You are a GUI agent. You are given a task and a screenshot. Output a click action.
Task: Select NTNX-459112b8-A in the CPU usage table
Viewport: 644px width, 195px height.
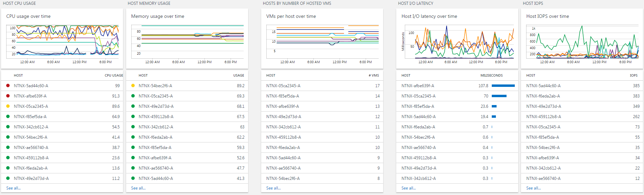31,158
